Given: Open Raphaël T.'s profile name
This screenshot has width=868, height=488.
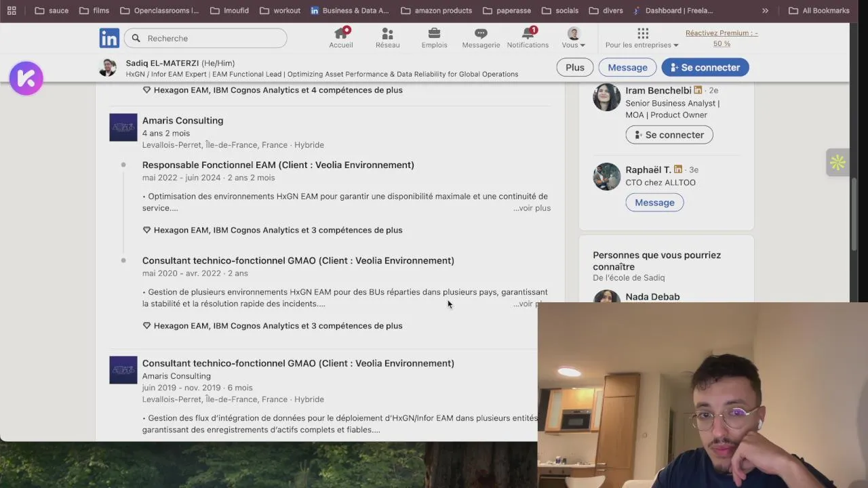Looking at the screenshot, I should [648, 169].
